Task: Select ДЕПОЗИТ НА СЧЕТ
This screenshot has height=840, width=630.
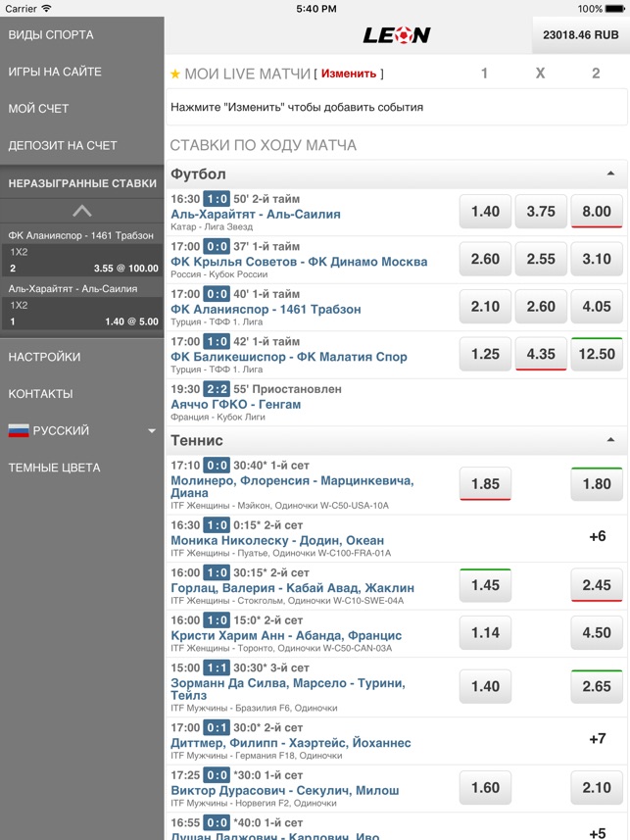Action: tap(63, 146)
